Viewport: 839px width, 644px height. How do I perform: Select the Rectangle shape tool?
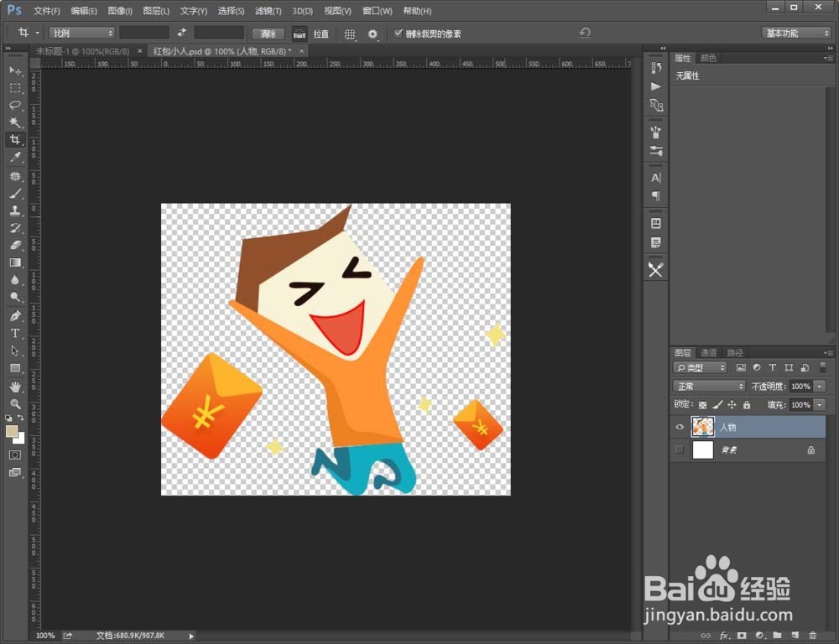(15, 368)
